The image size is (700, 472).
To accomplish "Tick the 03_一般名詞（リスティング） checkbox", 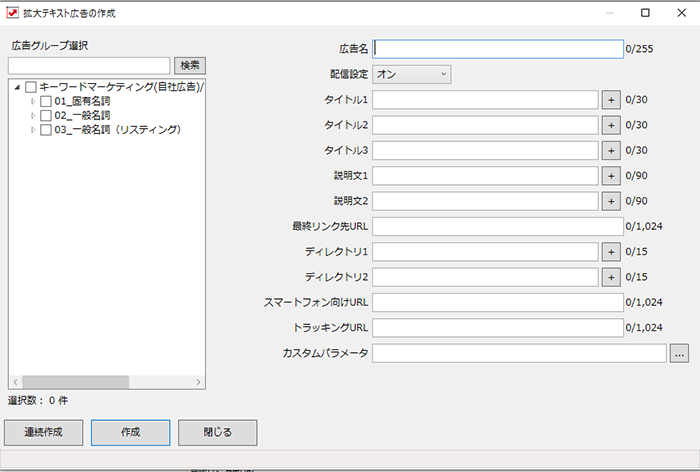I will click(46, 130).
